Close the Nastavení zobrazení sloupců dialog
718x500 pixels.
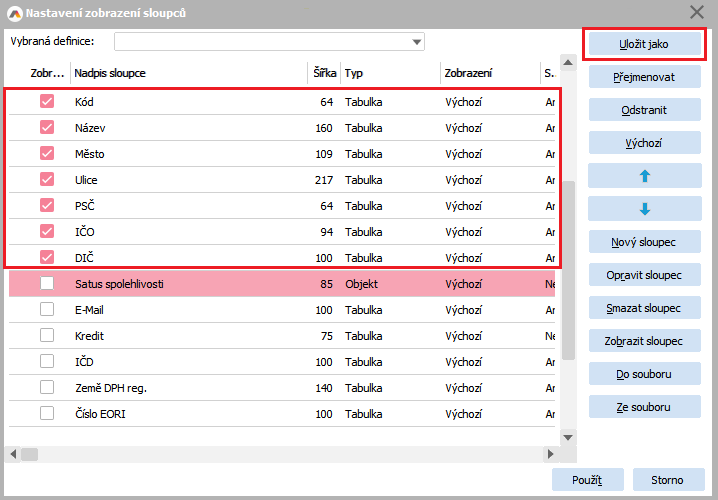tap(697, 12)
